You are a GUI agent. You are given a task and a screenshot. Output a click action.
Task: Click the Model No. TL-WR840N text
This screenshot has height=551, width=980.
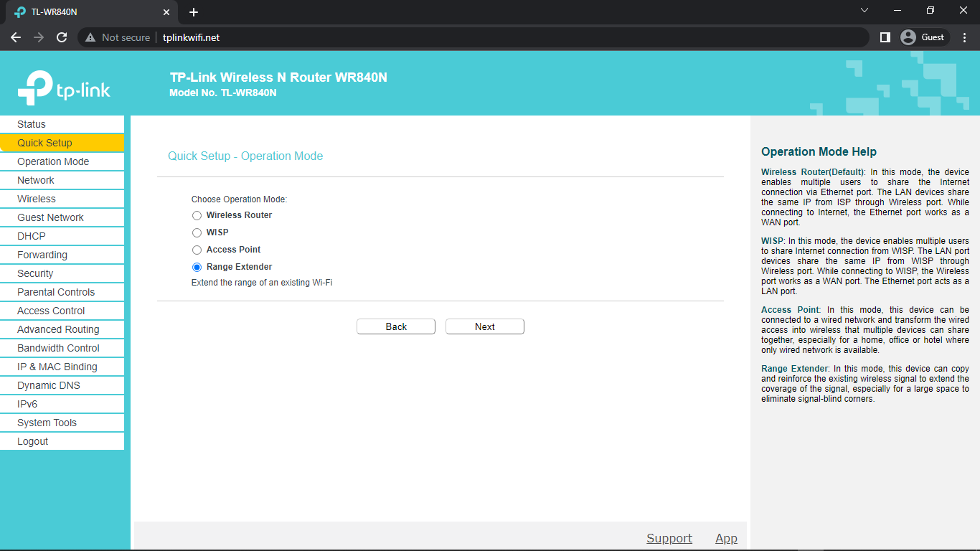click(x=223, y=93)
